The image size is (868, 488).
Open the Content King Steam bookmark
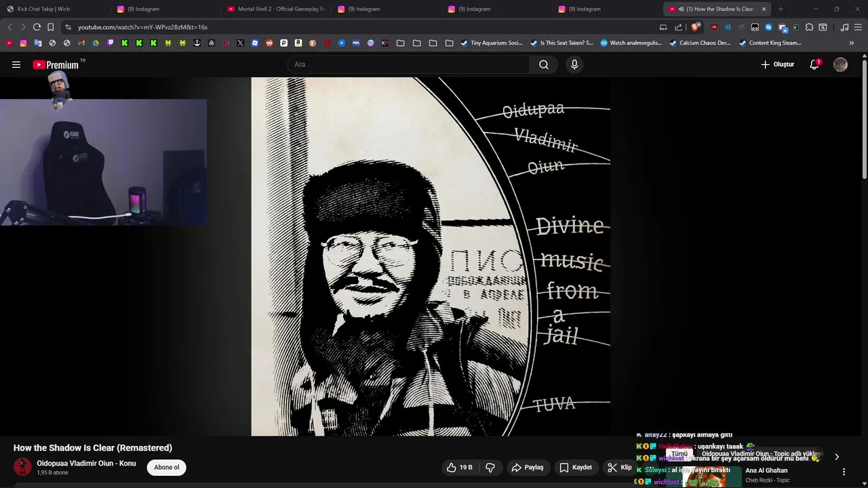pos(770,43)
